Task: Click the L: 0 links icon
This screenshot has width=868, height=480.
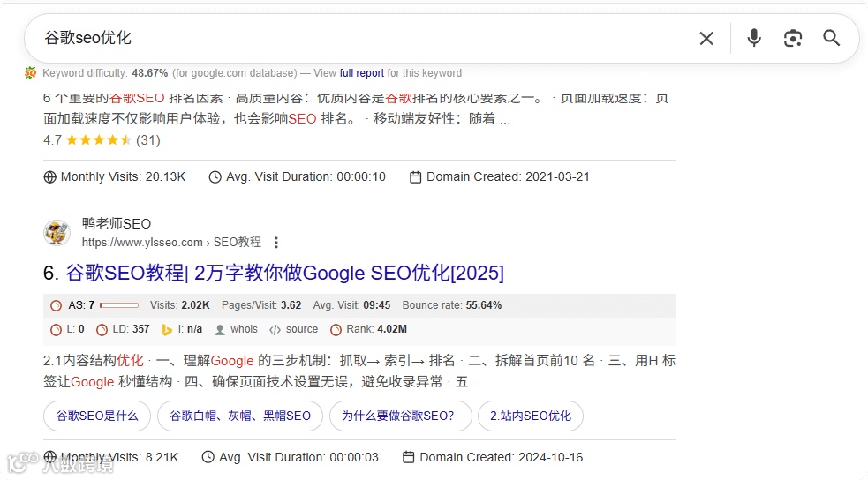Action: point(56,330)
